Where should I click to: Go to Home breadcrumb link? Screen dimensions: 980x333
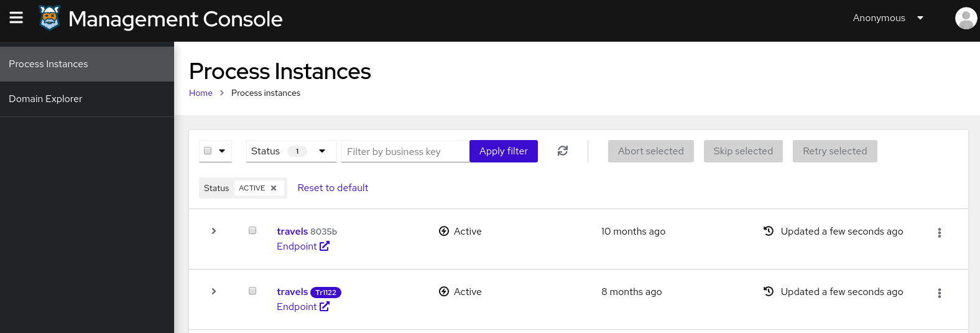[x=201, y=93]
